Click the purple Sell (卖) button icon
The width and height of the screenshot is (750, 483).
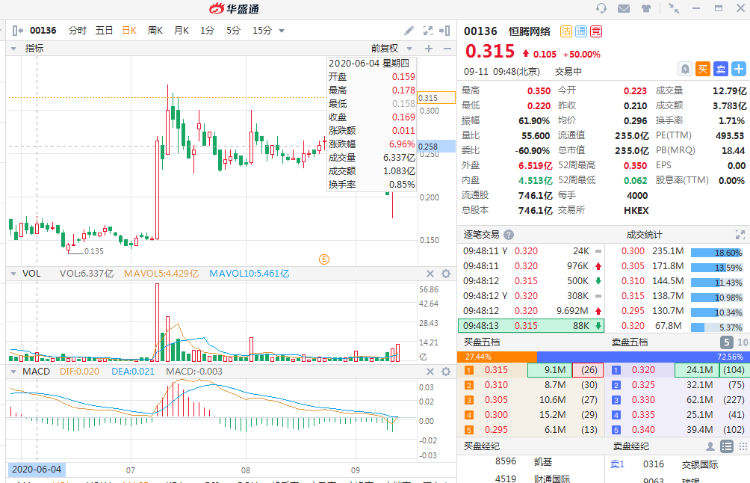coord(719,69)
